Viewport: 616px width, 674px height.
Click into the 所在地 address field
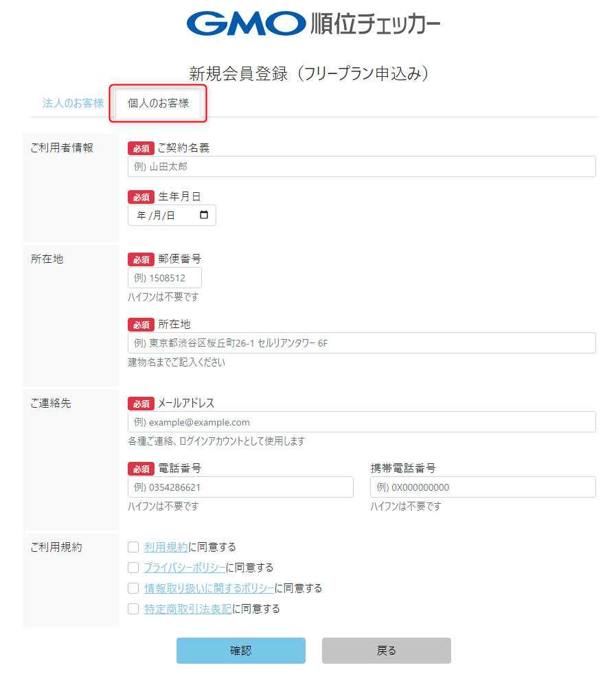[362, 342]
